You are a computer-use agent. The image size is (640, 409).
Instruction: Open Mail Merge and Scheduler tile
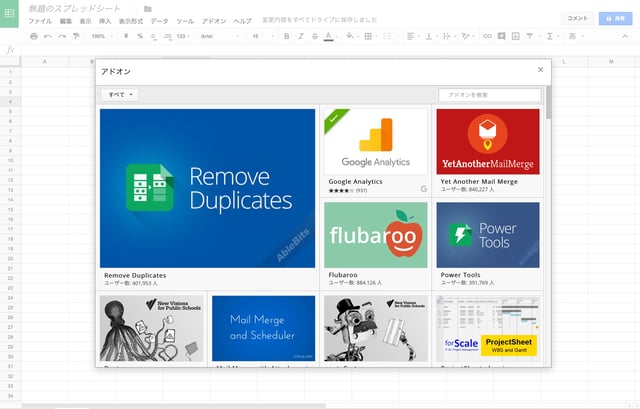click(263, 329)
